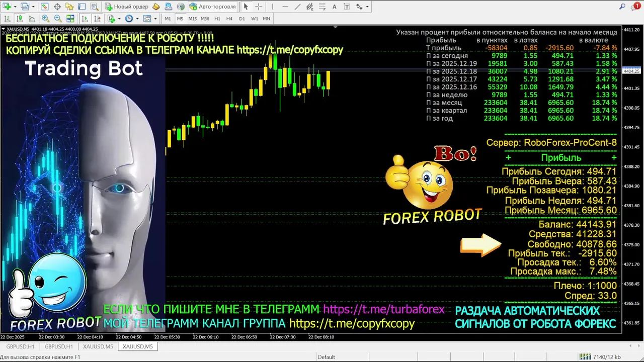Open the chat notification with badge 1

(x=635, y=7)
